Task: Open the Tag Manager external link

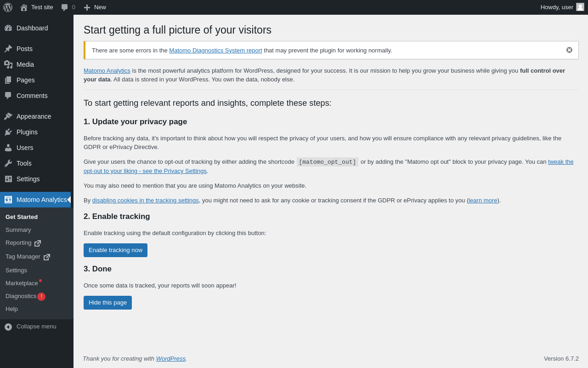Action: pos(23,257)
